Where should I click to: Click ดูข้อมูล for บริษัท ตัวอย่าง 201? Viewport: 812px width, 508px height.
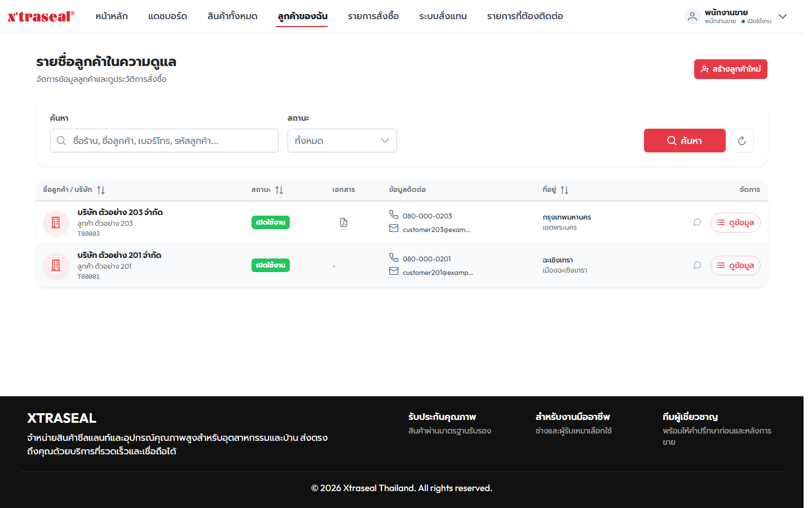pos(735,265)
